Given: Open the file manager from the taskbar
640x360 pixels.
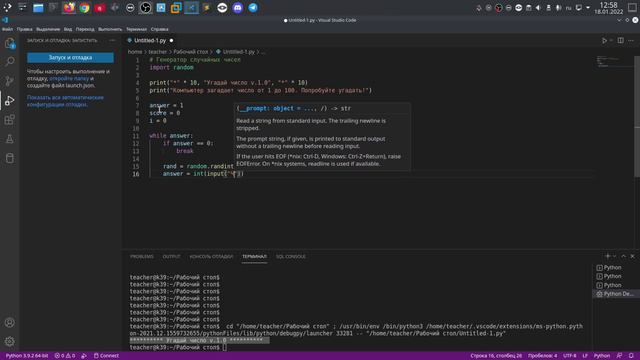Looking at the screenshot, I should pos(38,8).
